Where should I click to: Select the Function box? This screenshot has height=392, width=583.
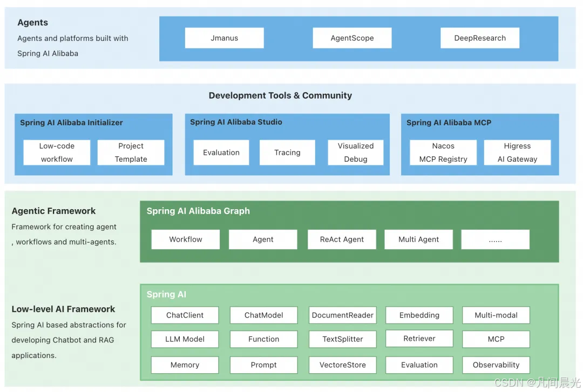263,339
